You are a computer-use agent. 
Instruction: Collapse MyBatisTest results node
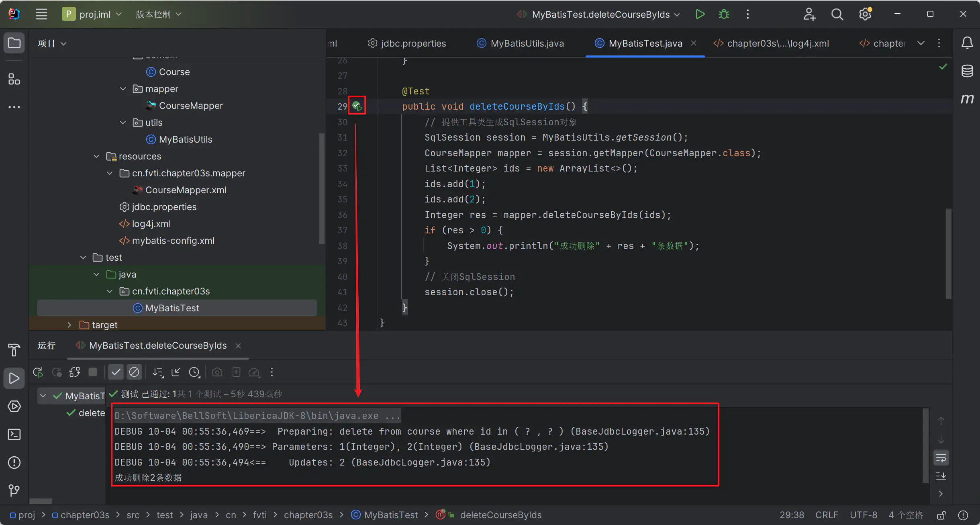click(x=43, y=396)
